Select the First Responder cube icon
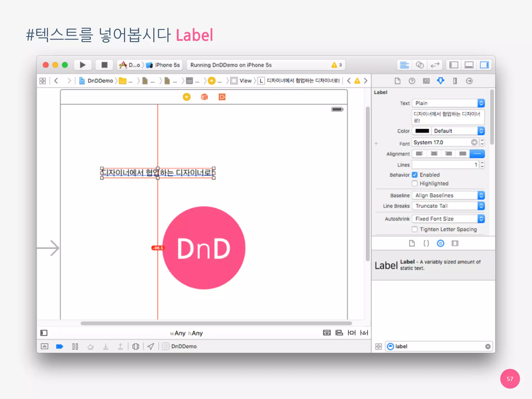 [204, 97]
